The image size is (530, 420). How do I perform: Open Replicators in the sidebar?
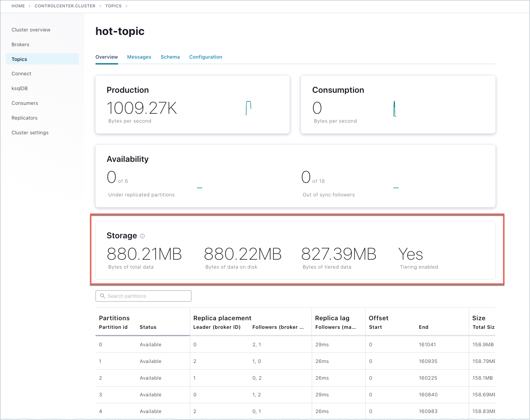point(24,118)
